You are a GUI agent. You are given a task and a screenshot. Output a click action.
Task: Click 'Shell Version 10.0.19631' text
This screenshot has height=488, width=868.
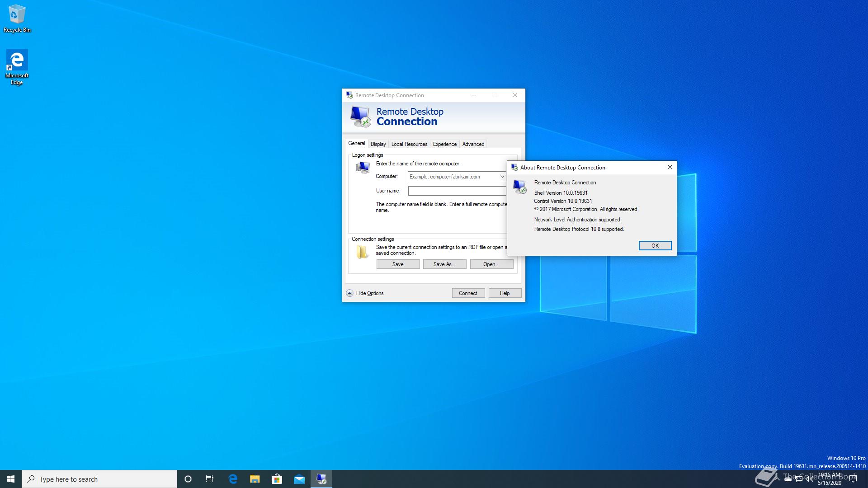point(561,193)
